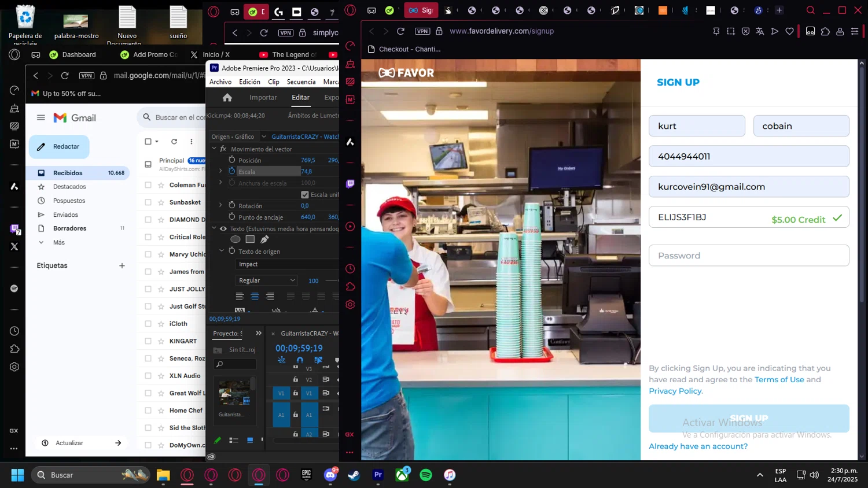Toggle Posición animation stopwatch
Image resolution: width=868 pixels, height=488 pixels.
click(x=232, y=160)
